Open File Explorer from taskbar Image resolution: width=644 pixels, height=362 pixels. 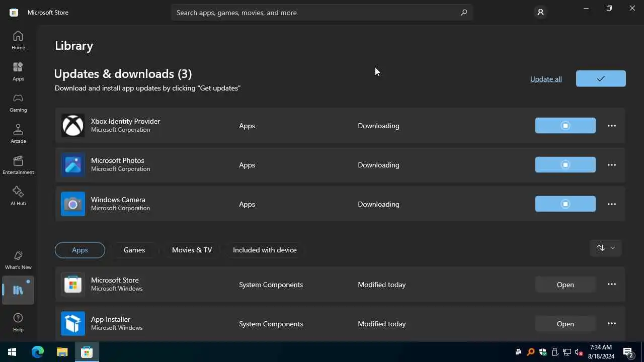62,352
